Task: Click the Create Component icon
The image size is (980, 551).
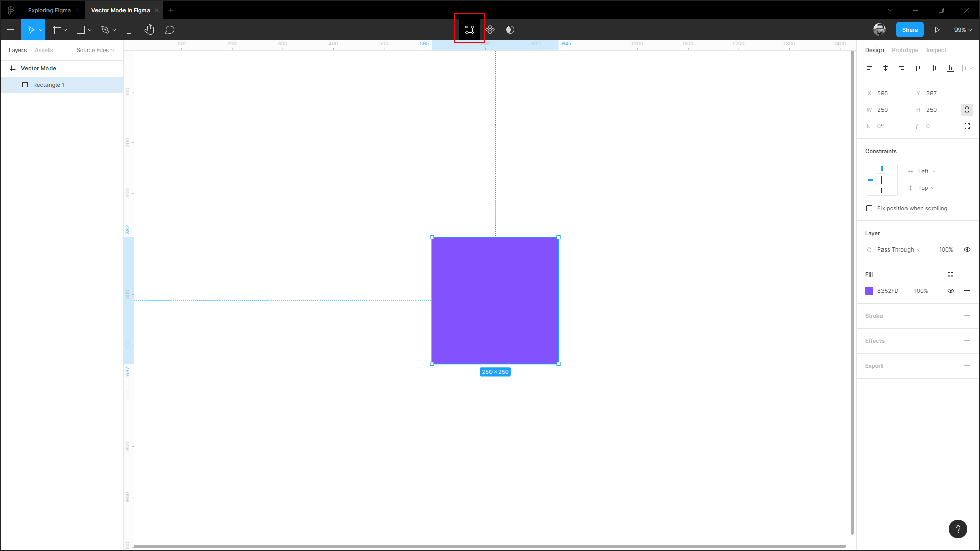Action: [490, 30]
